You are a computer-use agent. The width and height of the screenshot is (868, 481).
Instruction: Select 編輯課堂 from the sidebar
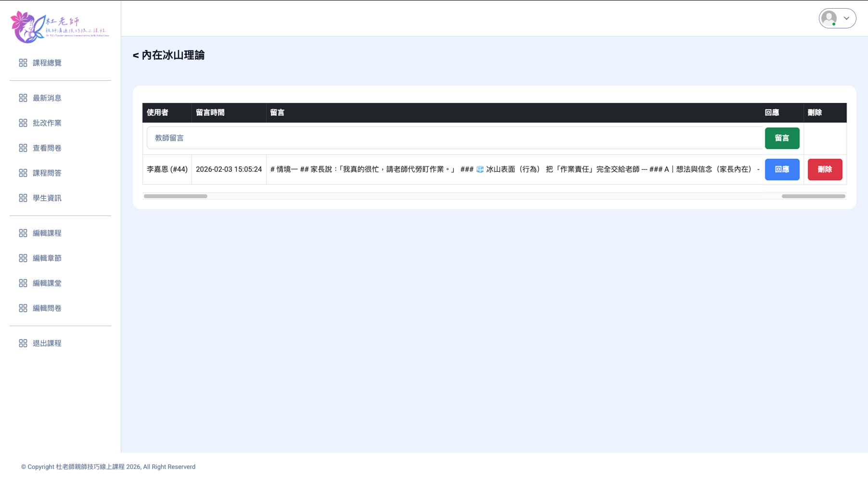click(x=47, y=283)
